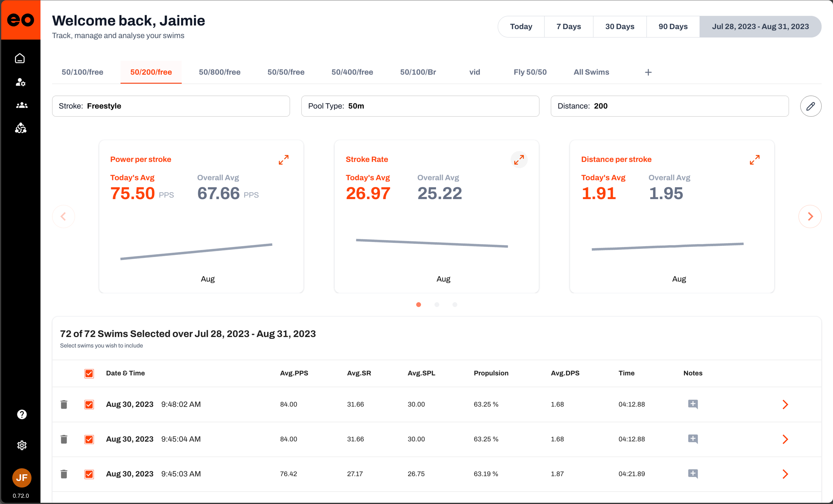Switch to the 50/800/free tab
833x504 pixels.
tap(219, 72)
